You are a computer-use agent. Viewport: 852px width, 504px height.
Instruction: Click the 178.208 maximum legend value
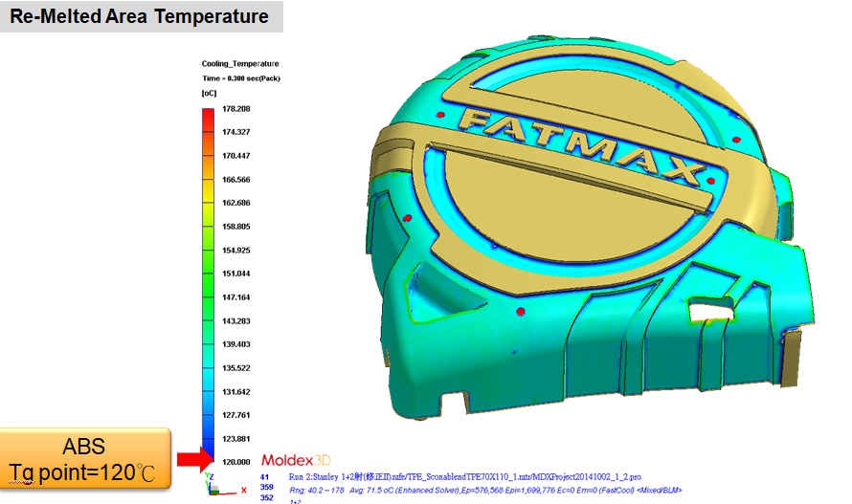235,109
